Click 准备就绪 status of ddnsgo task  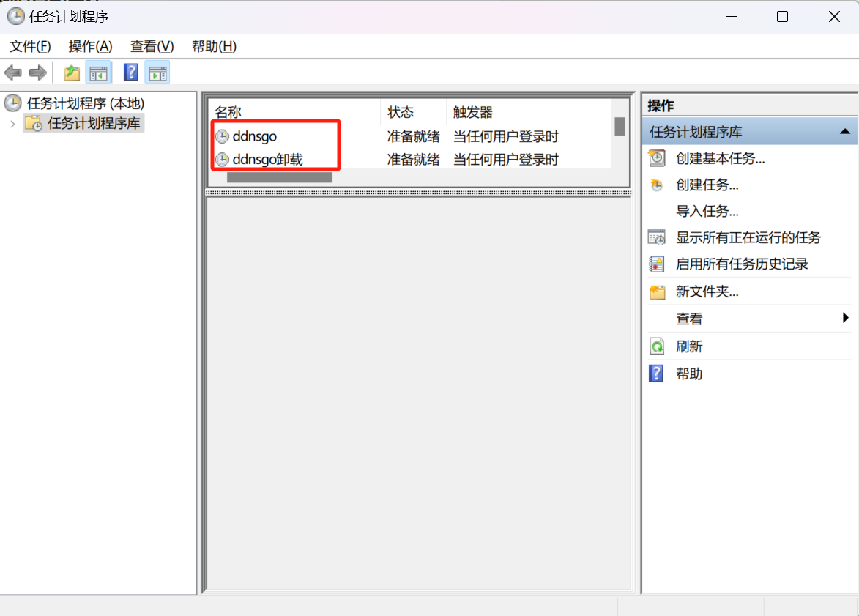tap(413, 136)
